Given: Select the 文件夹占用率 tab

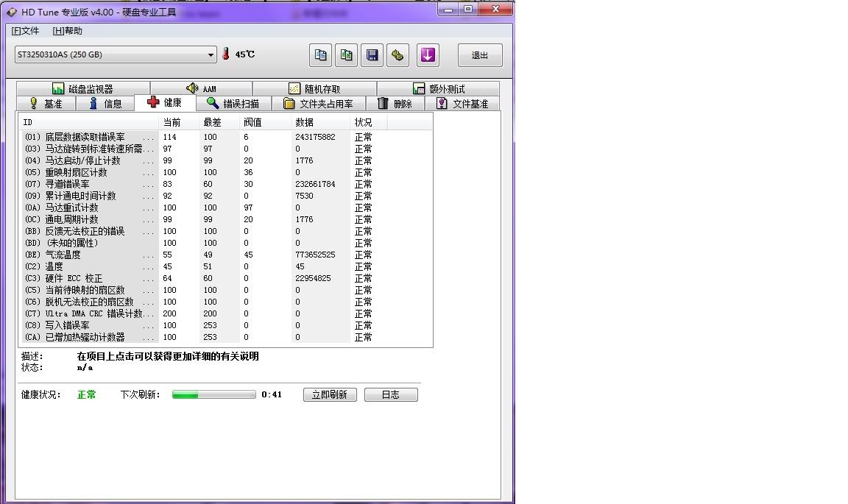Looking at the screenshot, I should [x=318, y=104].
